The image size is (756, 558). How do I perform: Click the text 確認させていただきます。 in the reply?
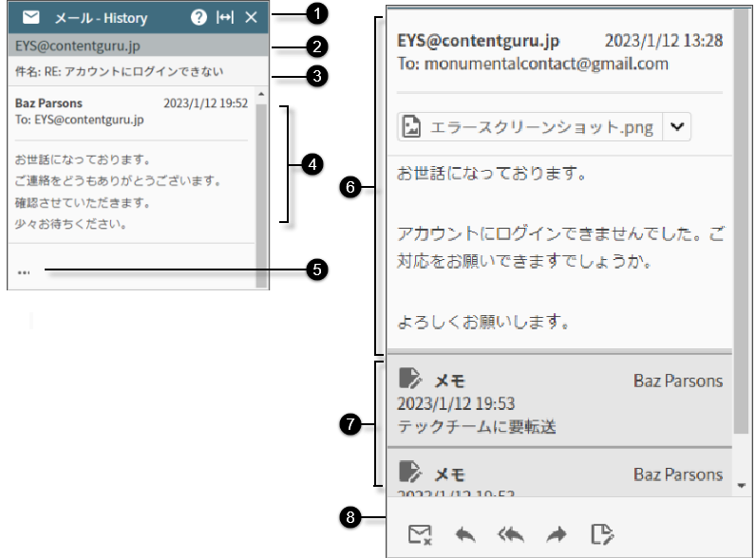83,203
